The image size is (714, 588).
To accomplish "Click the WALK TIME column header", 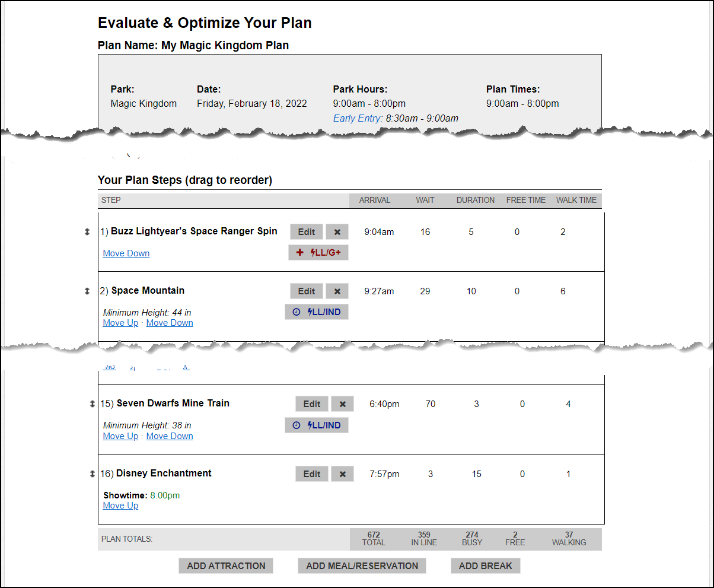I will pos(576,201).
